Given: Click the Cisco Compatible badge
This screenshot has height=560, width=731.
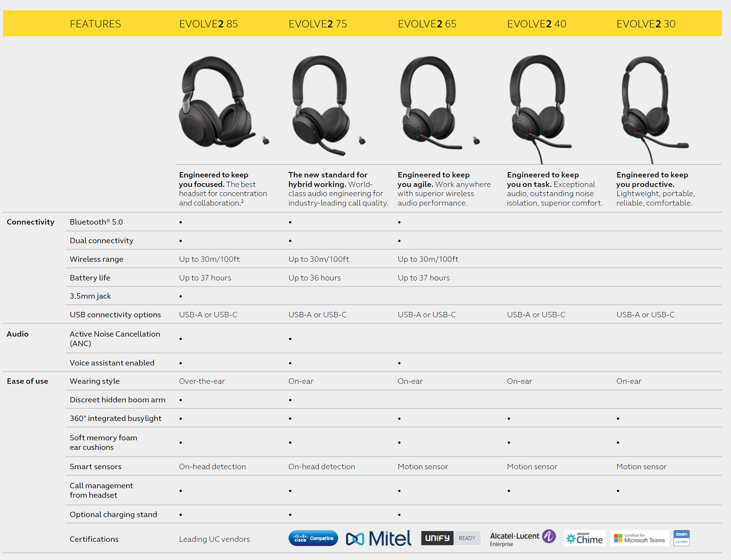Looking at the screenshot, I should pos(313,538).
